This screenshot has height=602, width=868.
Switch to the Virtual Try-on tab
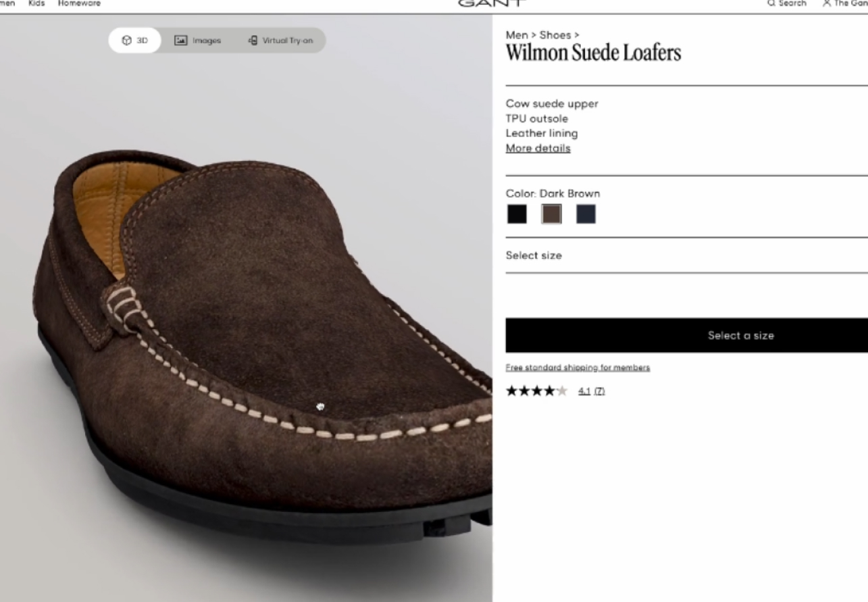click(x=280, y=40)
